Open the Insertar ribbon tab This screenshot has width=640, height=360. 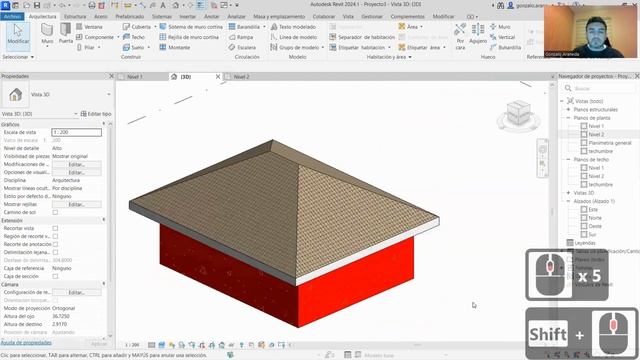coord(188,16)
